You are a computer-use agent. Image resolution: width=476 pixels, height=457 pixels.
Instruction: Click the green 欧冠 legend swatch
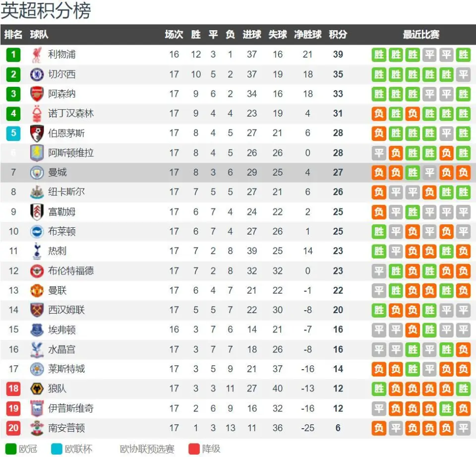(11, 449)
